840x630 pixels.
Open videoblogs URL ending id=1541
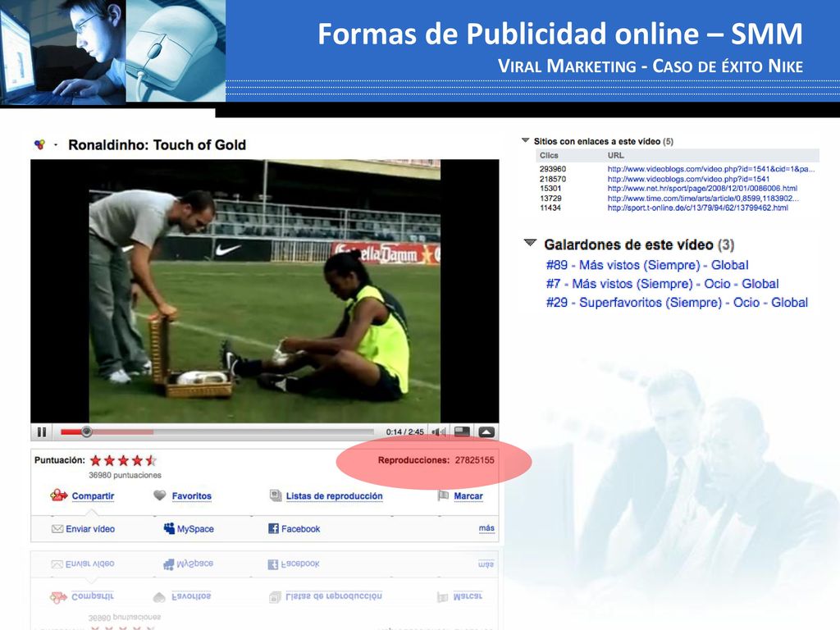[x=688, y=179]
